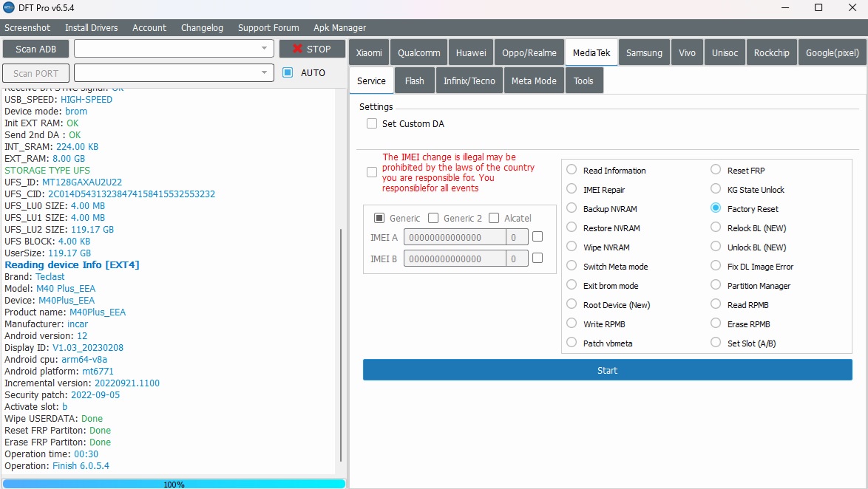868x489 pixels.
Task: Open the Install Drivers menu
Action: (x=92, y=27)
